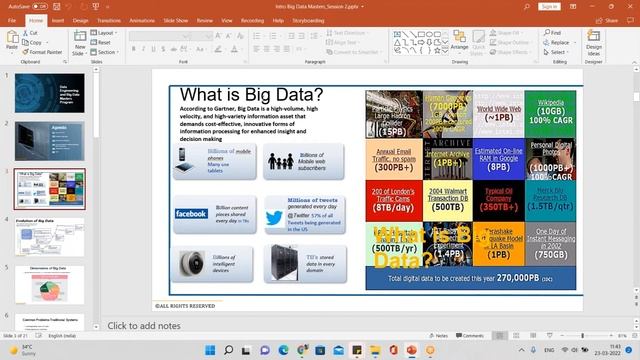Click the Bullets list icon
The image size is (640, 360).
257,36
